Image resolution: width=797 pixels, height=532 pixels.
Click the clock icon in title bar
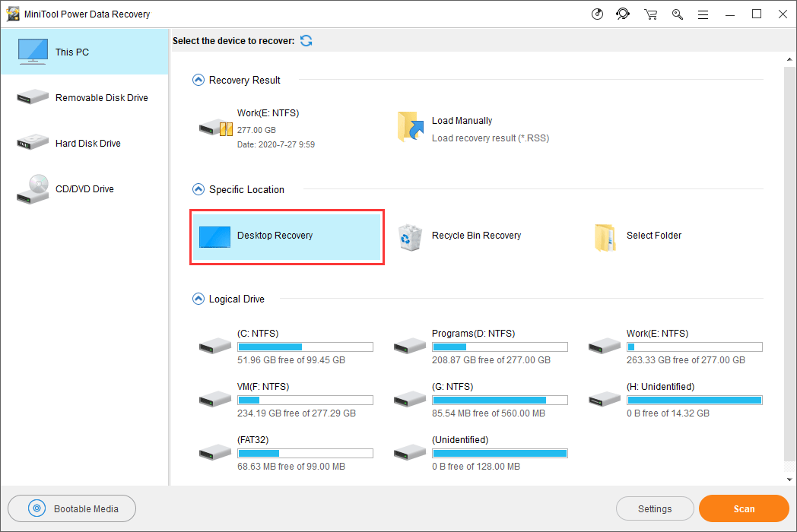coord(597,14)
